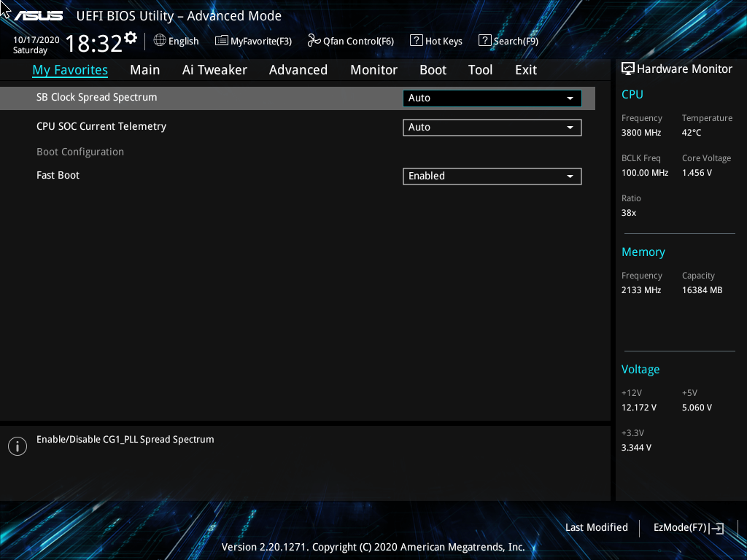Screen dimensions: 747x560
Task: Click the Enable/Disable CG1_PLL Spread Spectrum help text
Action: tap(125, 440)
